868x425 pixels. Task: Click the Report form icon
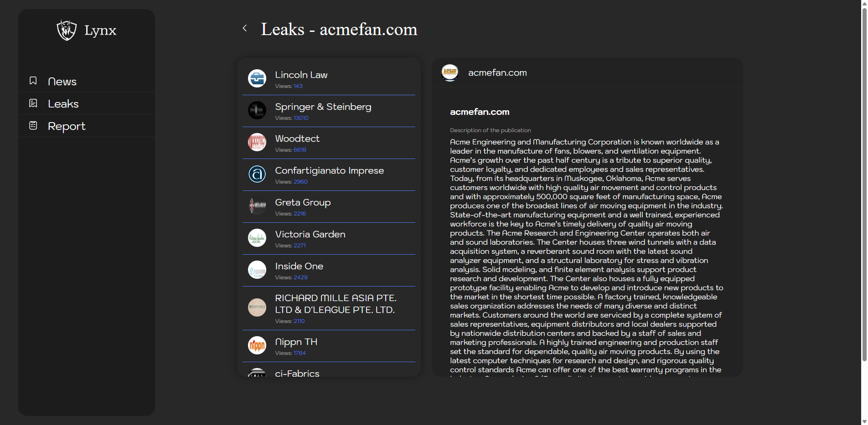(x=33, y=125)
